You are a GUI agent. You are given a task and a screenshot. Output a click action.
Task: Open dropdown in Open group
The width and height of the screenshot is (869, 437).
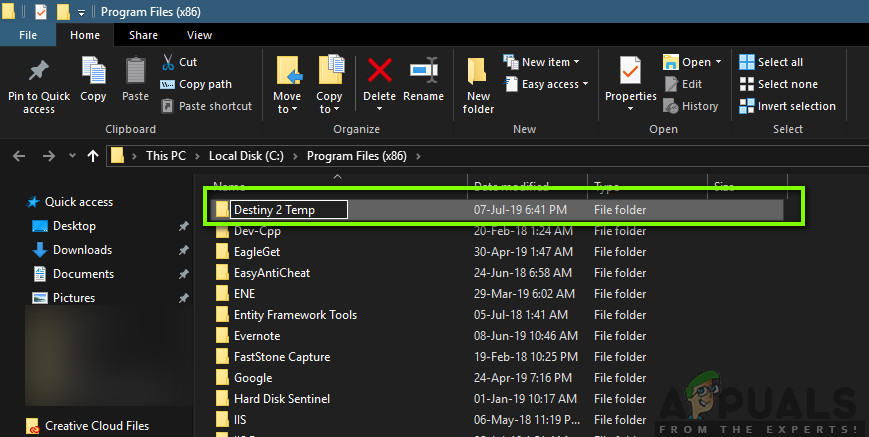(x=718, y=62)
